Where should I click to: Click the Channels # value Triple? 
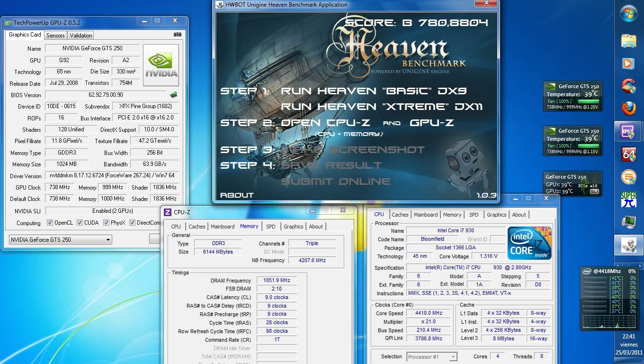[x=312, y=243]
